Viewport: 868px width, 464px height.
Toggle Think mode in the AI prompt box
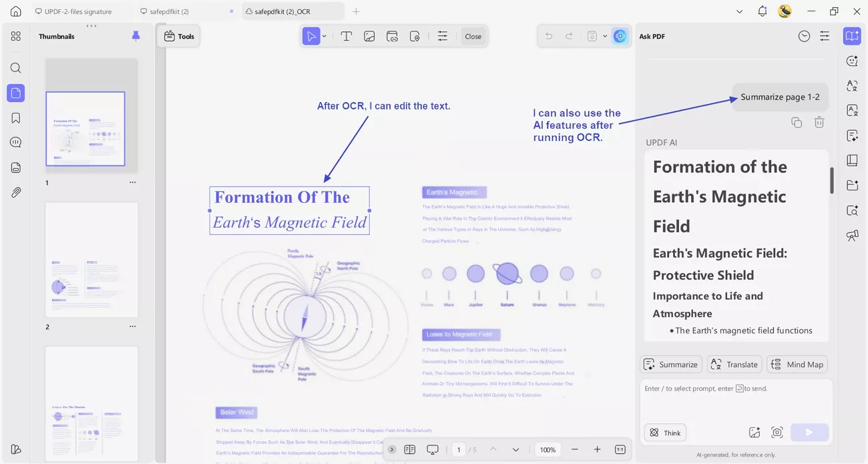click(x=664, y=433)
